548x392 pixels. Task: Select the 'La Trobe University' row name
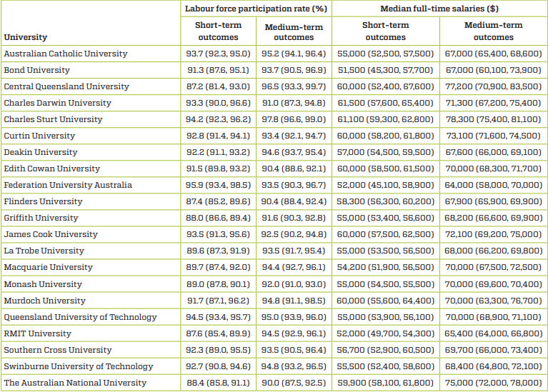tap(44, 251)
